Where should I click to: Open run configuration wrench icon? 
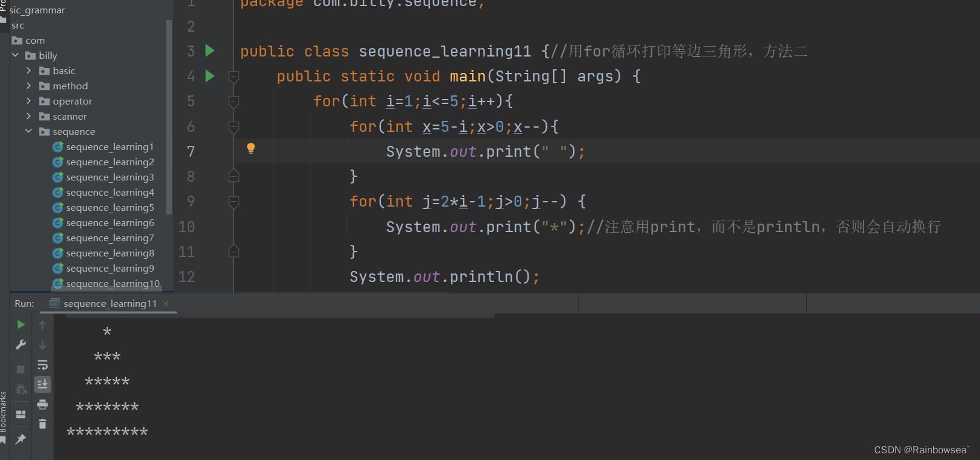tap(21, 345)
